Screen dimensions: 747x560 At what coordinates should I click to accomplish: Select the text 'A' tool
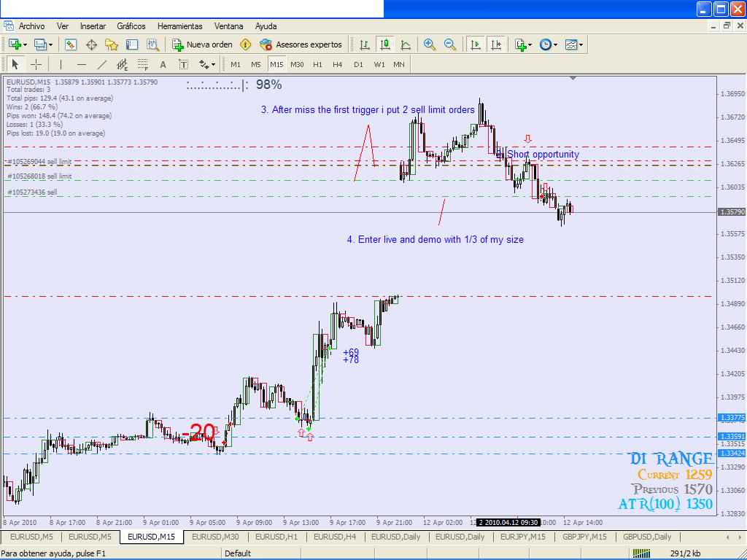163,64
